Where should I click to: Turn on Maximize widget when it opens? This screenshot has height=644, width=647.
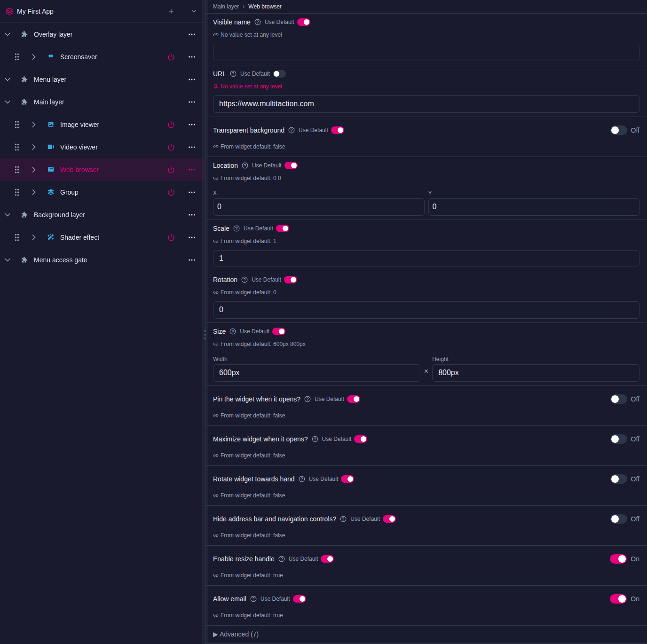[x=619, y=439]
